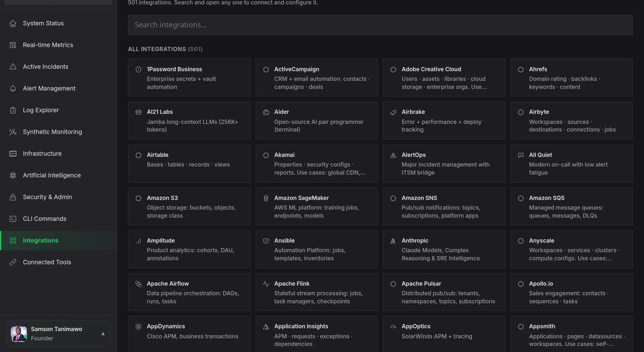Open Active Incidents section
Viewport: 644px width, 352px height.
coord(58,67)
